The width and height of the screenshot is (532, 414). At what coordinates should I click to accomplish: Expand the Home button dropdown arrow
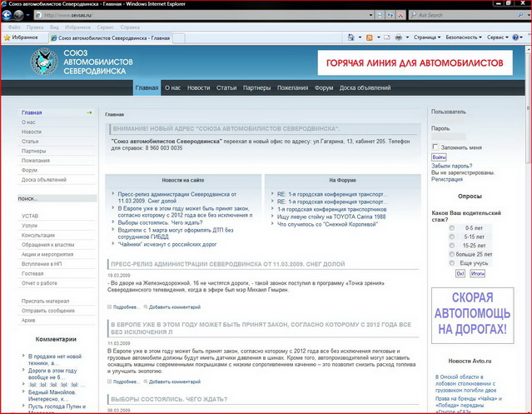coord(360,37)
